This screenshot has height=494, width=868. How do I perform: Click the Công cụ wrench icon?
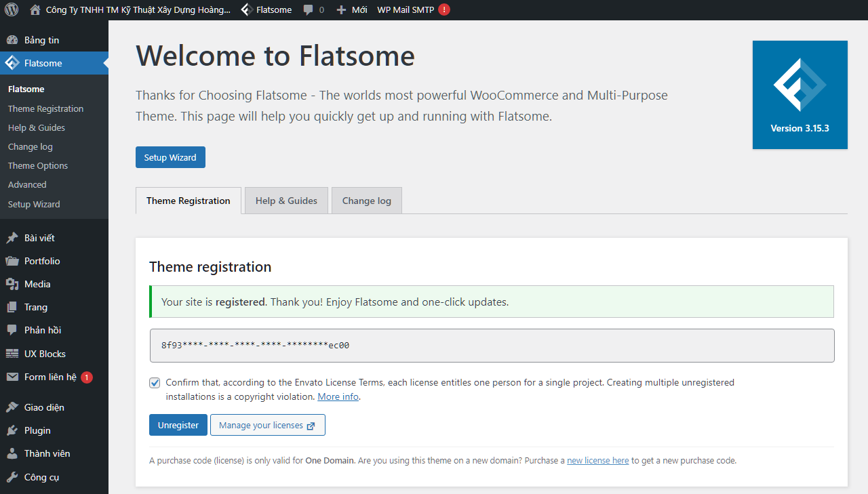pos(12,477)
